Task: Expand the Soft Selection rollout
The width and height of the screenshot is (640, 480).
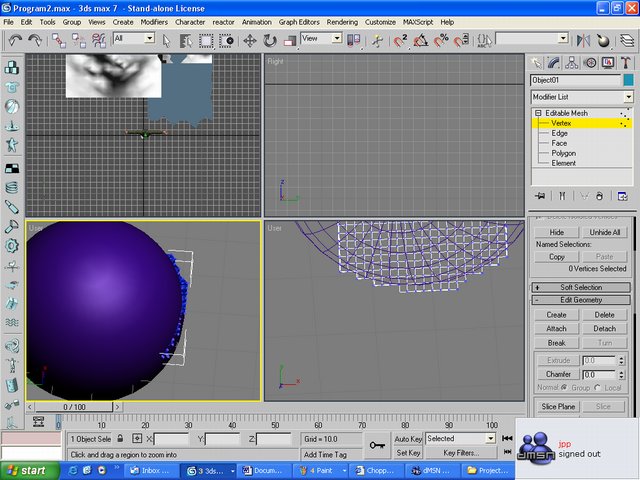Action: [581, 288]
